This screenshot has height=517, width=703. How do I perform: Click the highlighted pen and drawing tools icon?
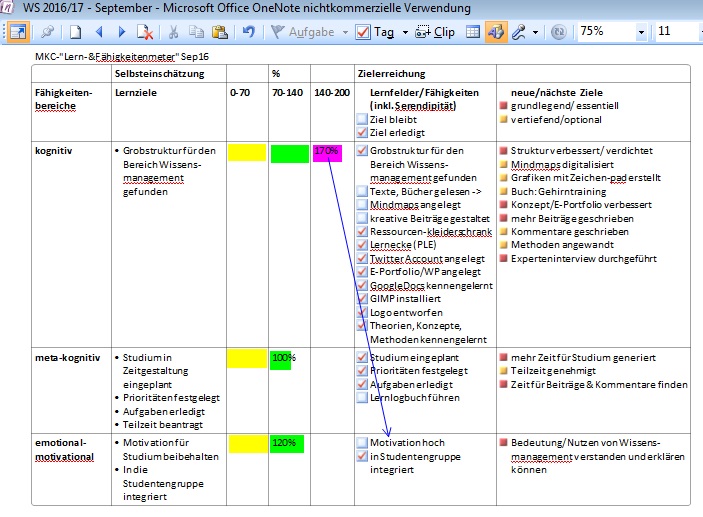(x=496, y=32)
